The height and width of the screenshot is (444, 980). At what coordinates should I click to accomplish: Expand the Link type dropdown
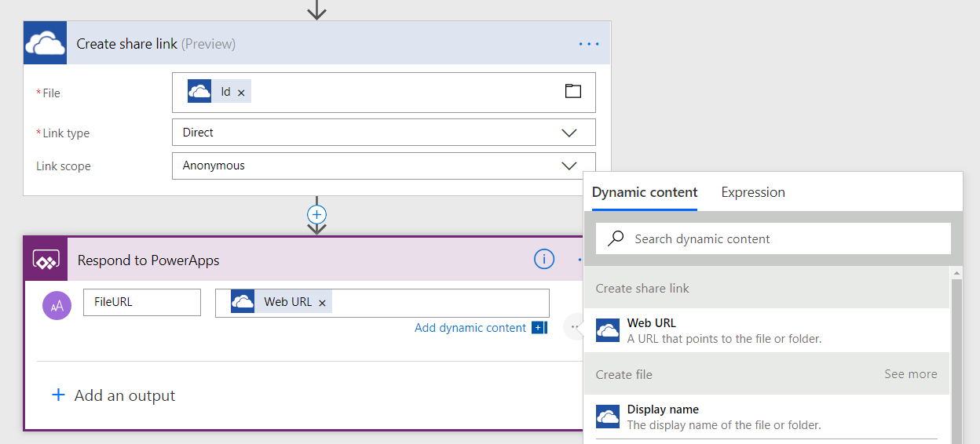(x=569, y=133)
